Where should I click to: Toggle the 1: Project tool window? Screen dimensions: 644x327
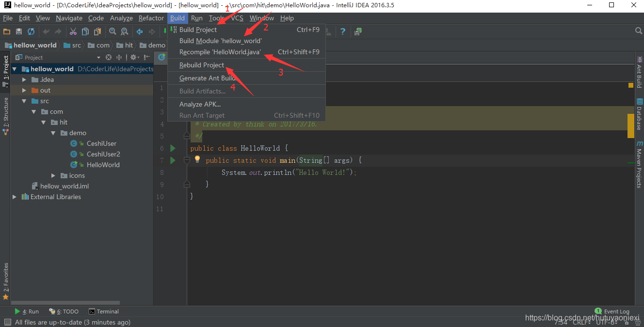tap(5, 71)
